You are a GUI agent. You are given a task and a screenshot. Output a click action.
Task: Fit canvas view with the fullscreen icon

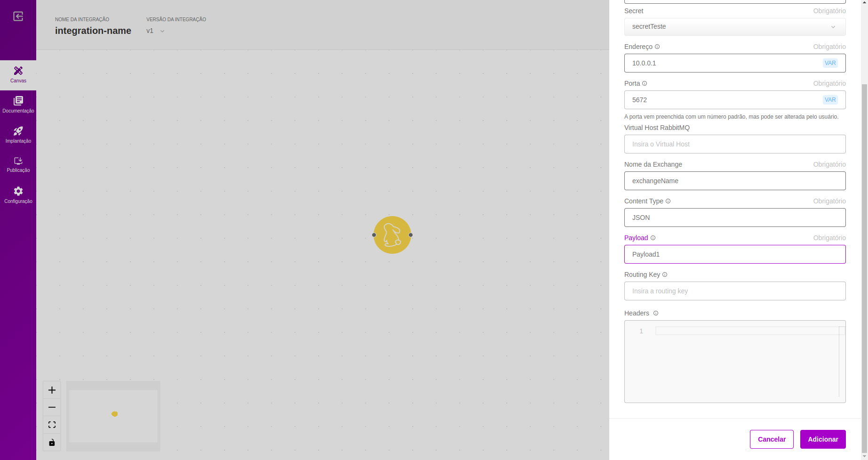52,425
